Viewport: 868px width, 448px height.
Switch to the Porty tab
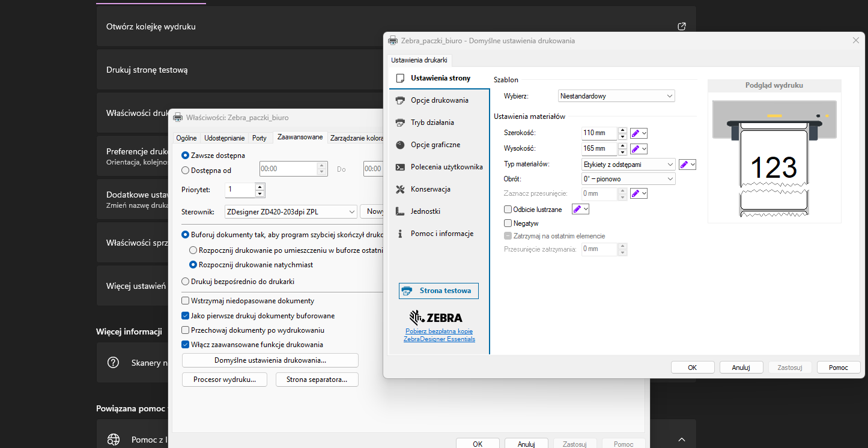tap(259, 138)
